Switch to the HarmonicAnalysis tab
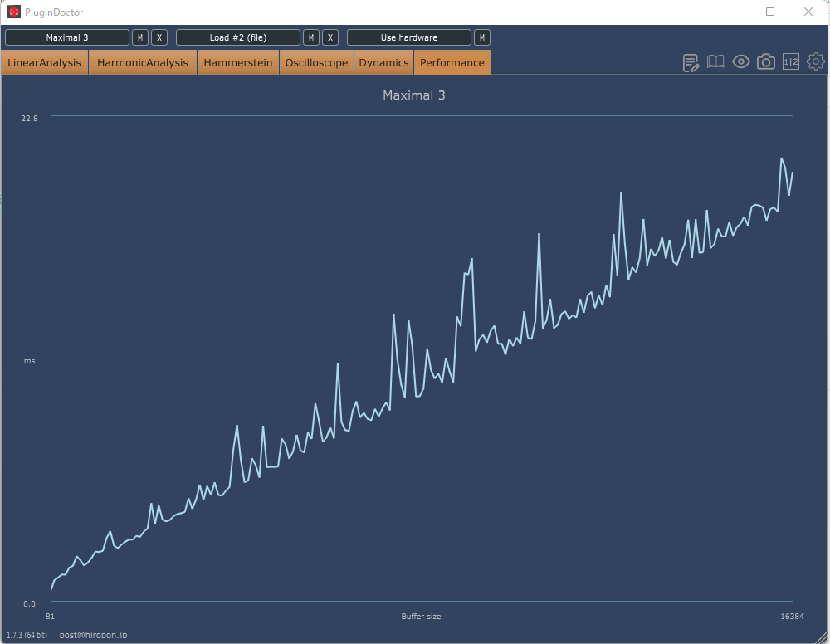The image size is (830, 644). click(x=143, y=62)
